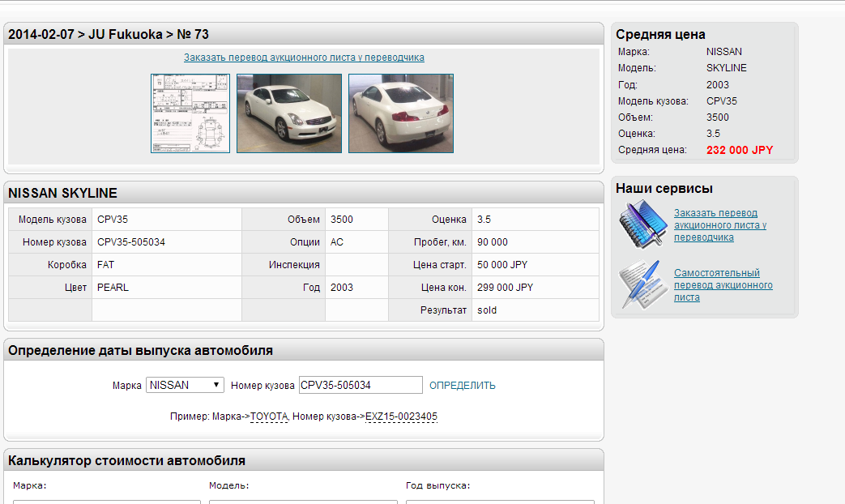
Task: Click the result value sold
Action: [x=487, y=310]
